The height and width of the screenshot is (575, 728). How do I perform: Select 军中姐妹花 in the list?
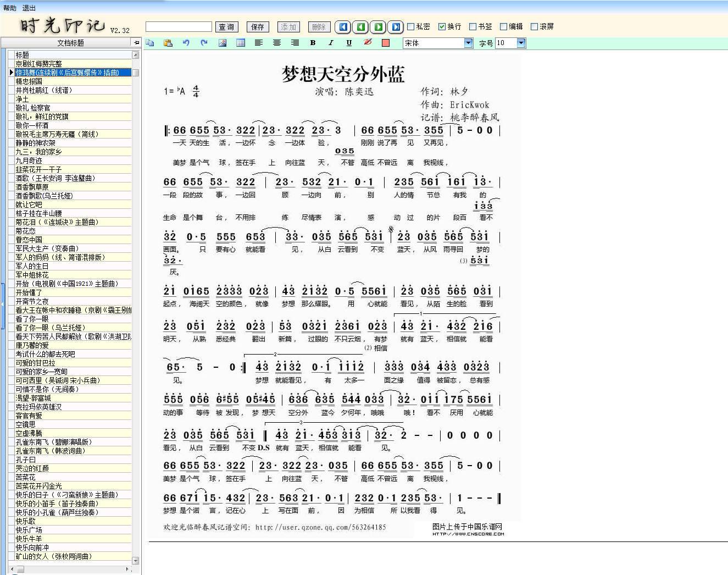(x=73, y=275)
